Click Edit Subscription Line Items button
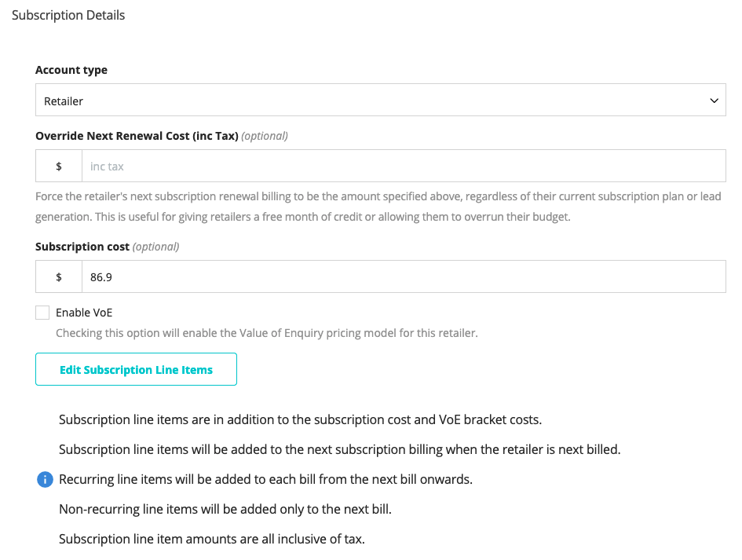742x560 pixels. [x=137, y=369]
